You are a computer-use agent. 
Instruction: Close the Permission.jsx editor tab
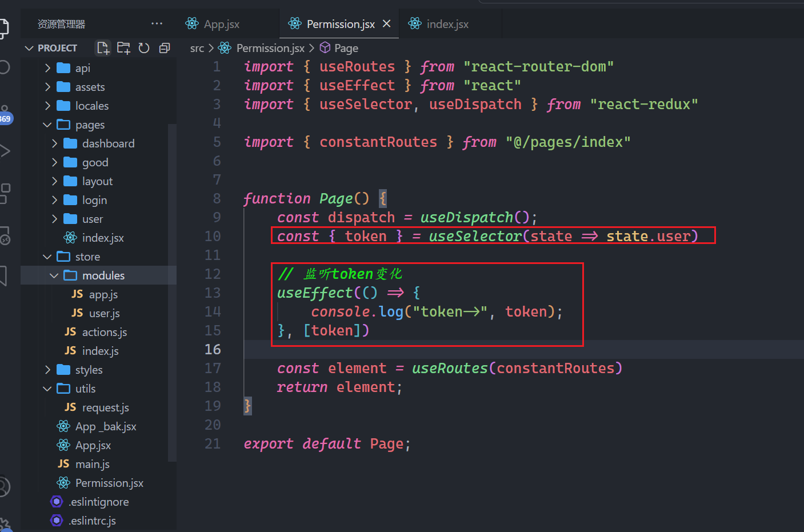pos(387,23)
